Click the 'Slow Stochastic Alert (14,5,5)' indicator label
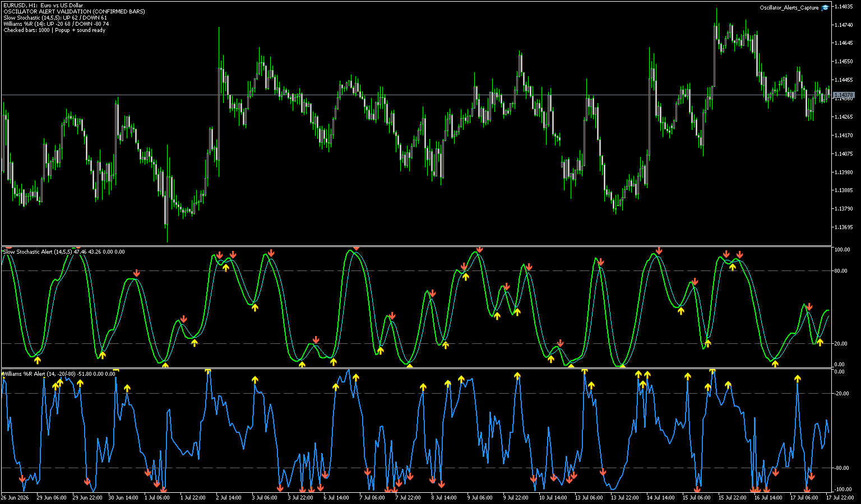This screenshot has height=504, width=861. [x=38, y=252]
